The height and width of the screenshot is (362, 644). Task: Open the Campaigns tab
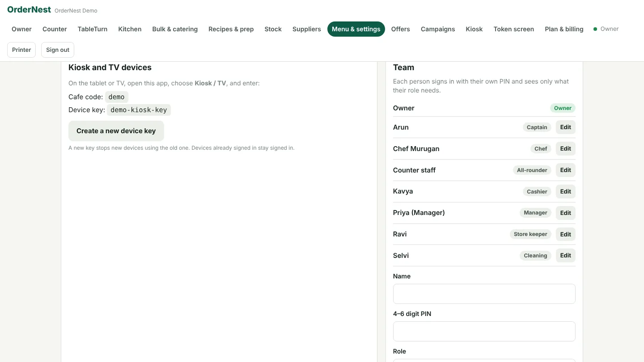(438, 29)
